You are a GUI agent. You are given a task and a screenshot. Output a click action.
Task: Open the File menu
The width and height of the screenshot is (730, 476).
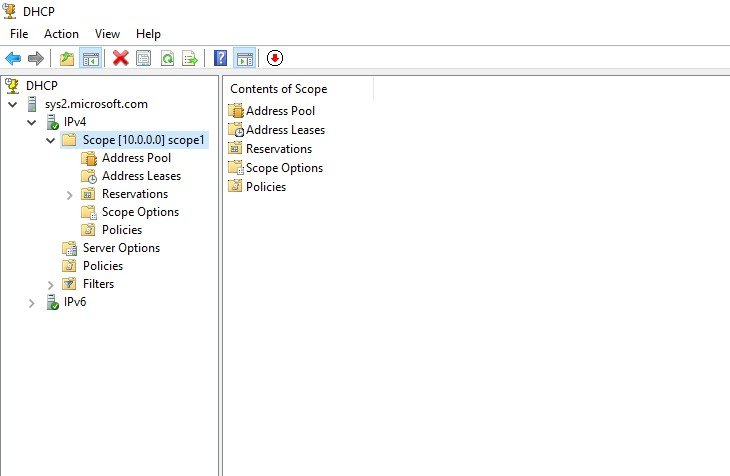click(x=19, y=34)
